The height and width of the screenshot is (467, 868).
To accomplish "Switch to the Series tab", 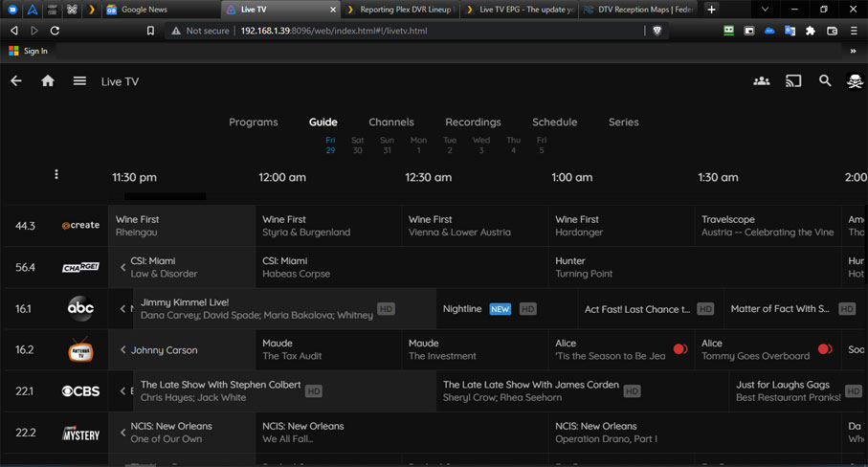I will [624, 122].
